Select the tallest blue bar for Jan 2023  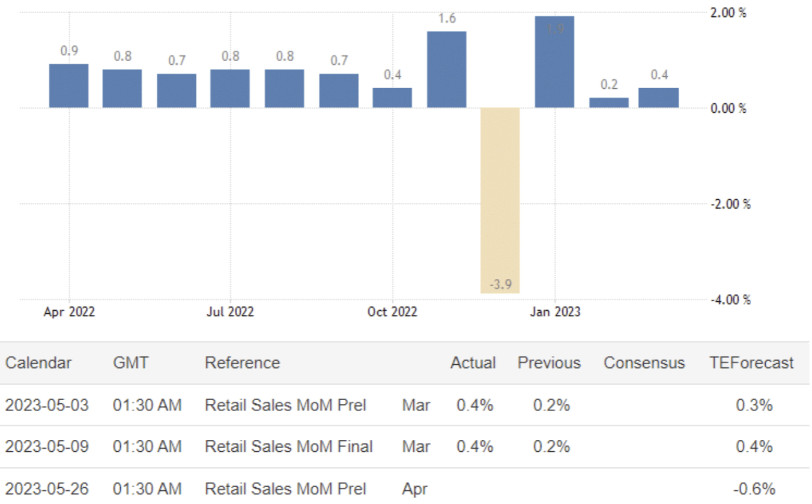coord(554,62)
